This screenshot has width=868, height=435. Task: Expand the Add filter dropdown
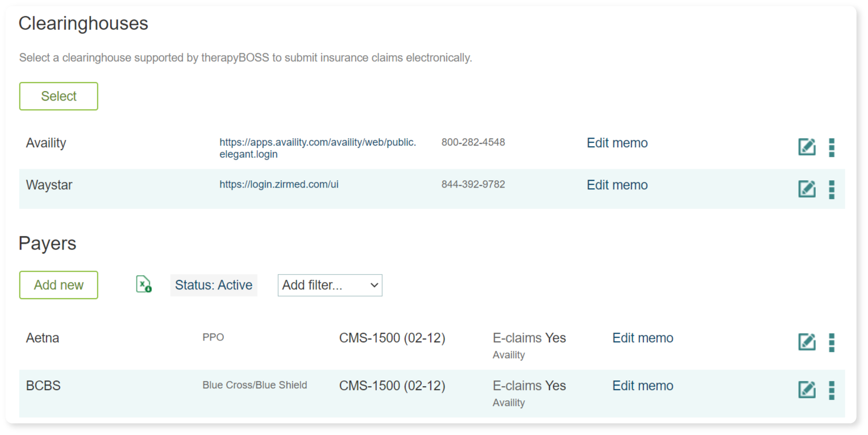tap(330, 285)
